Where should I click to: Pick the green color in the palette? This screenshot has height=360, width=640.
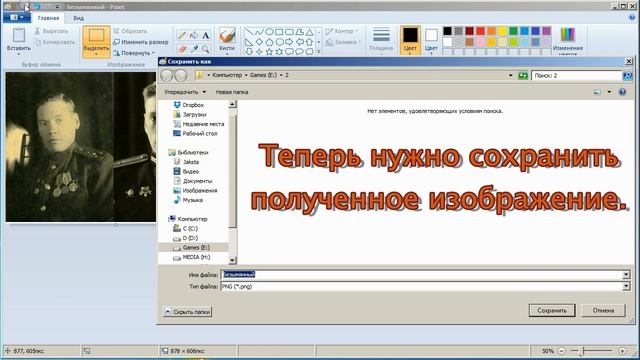tap(513, 31)
